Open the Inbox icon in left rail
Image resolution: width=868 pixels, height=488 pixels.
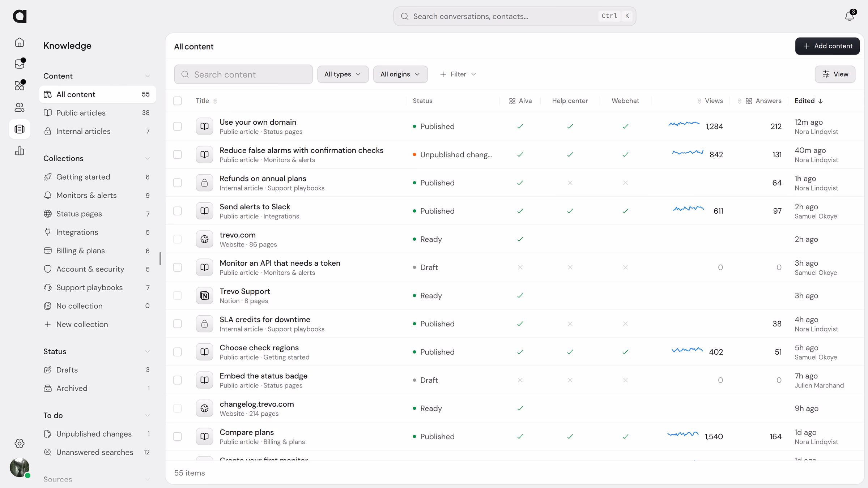[20, 64]
